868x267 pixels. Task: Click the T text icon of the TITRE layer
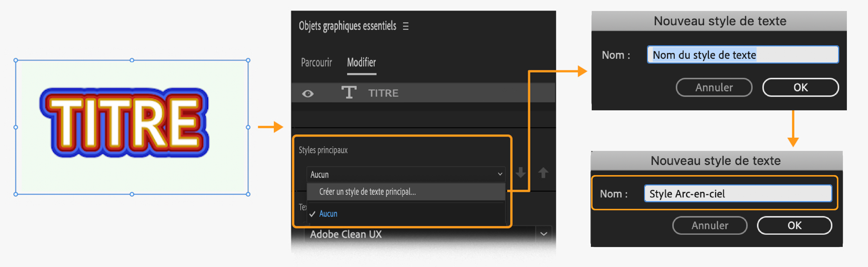tap(348, 93)
